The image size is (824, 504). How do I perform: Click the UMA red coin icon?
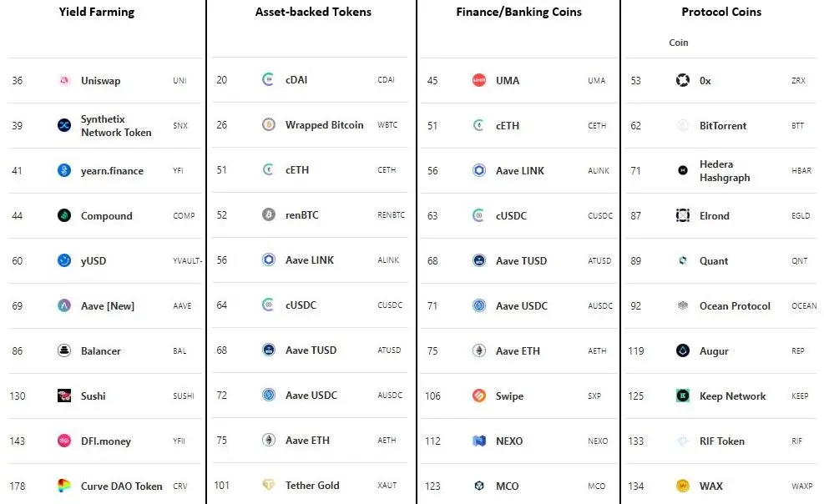click(478, 80)
